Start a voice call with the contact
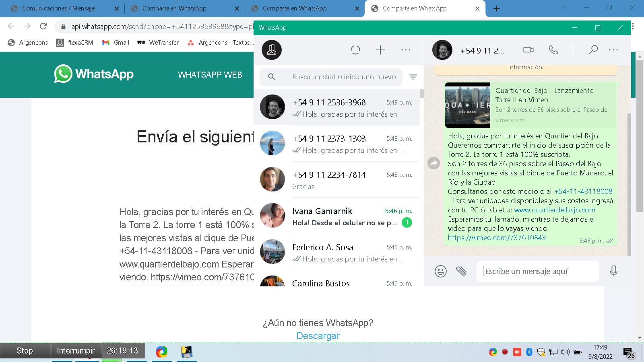 pos(553,50)
